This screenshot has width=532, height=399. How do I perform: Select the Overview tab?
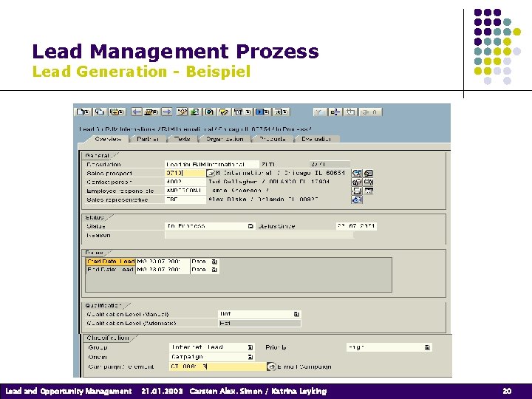(108, 139)
